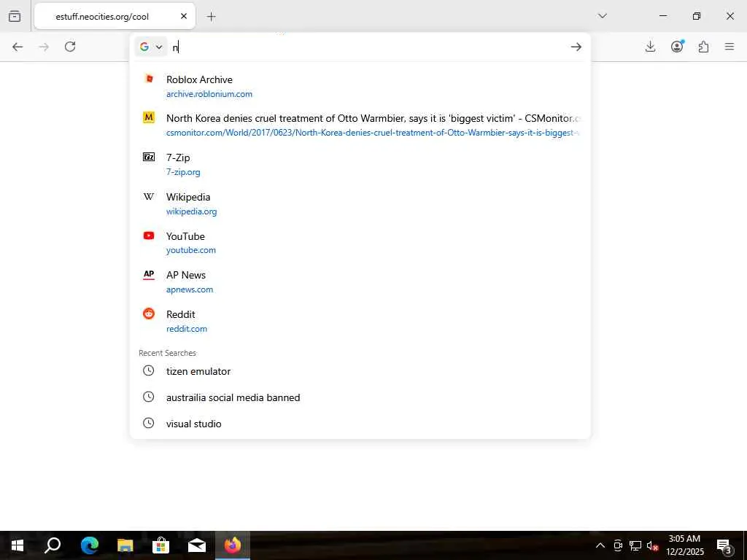This screenshot has height=560, width=747.
Task: Choose recent search tizen emulator
Action: pos(360,371)
